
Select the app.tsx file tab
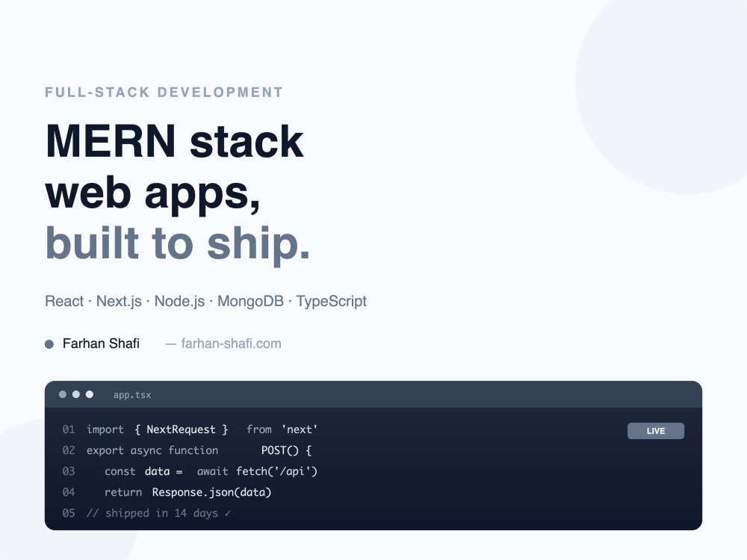[x=132, y=395]
